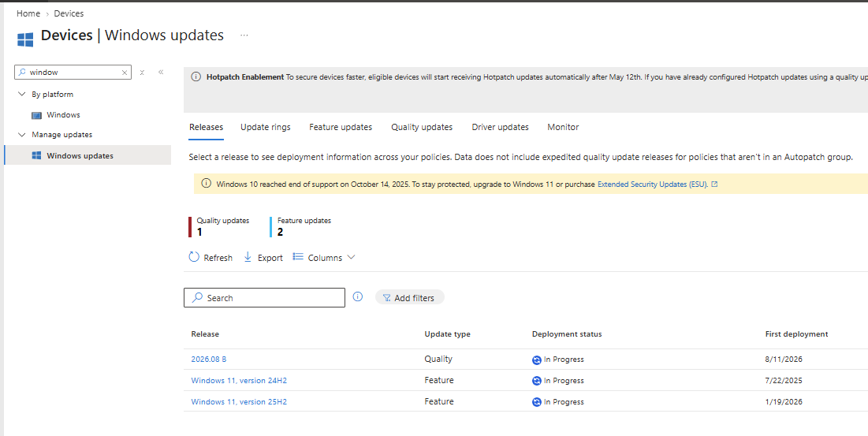Click the Columns list icon

pyautogui.click(x=298, y=257)
